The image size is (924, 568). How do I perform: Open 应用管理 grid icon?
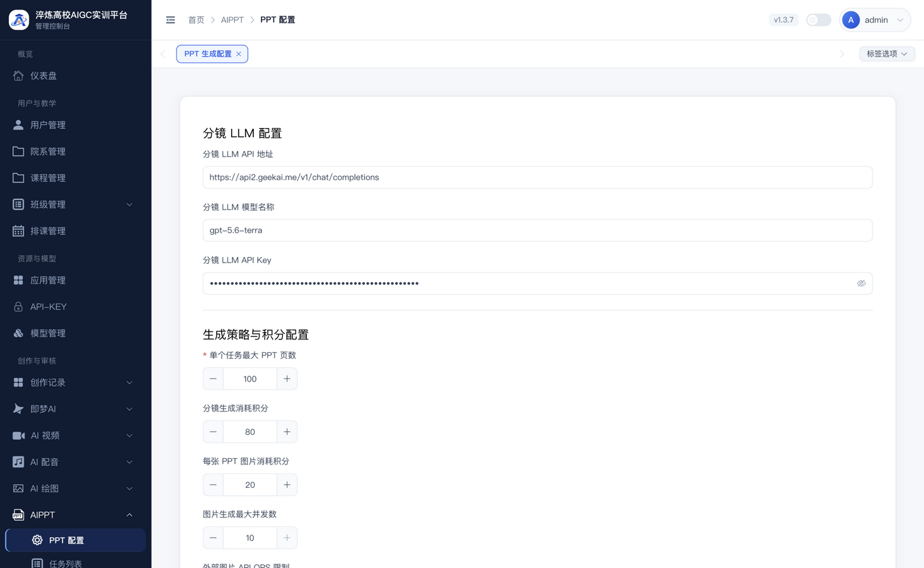18,280
